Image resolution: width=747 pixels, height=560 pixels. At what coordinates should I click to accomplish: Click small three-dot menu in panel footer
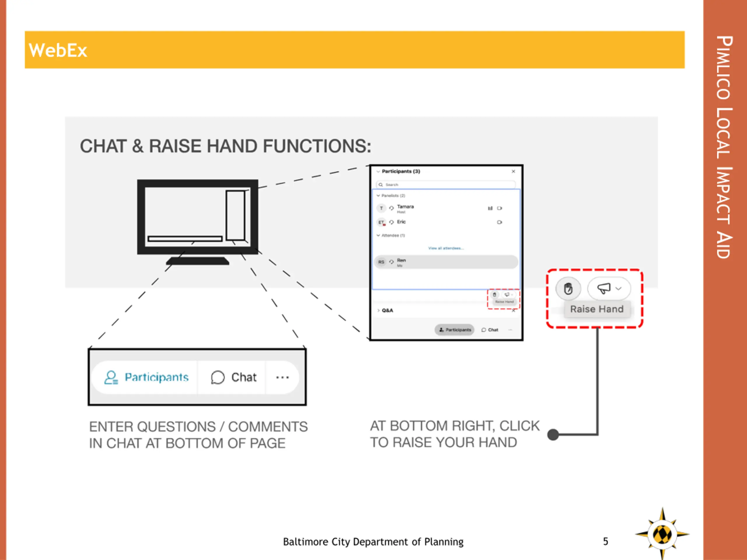(x=510, y=330)
